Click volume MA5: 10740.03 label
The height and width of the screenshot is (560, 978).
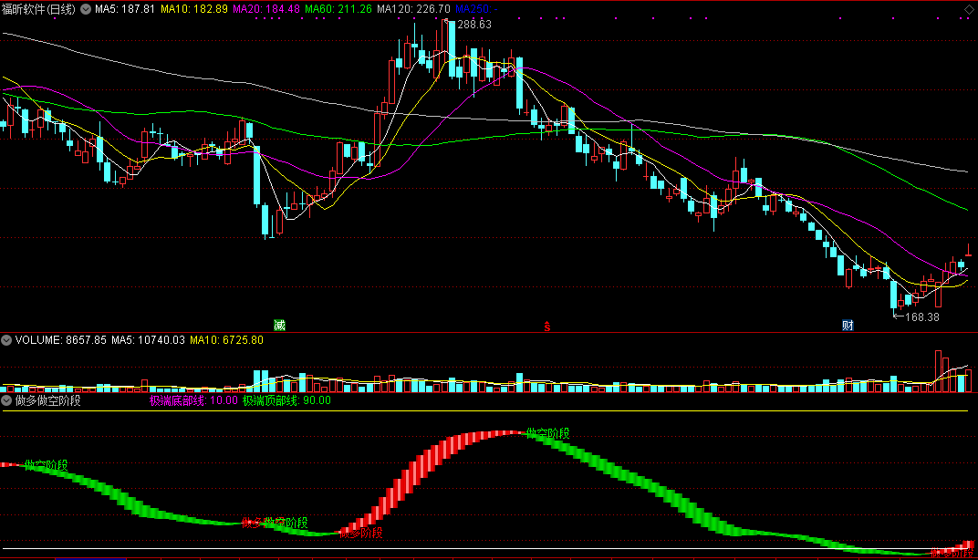(x=149, y=340)
